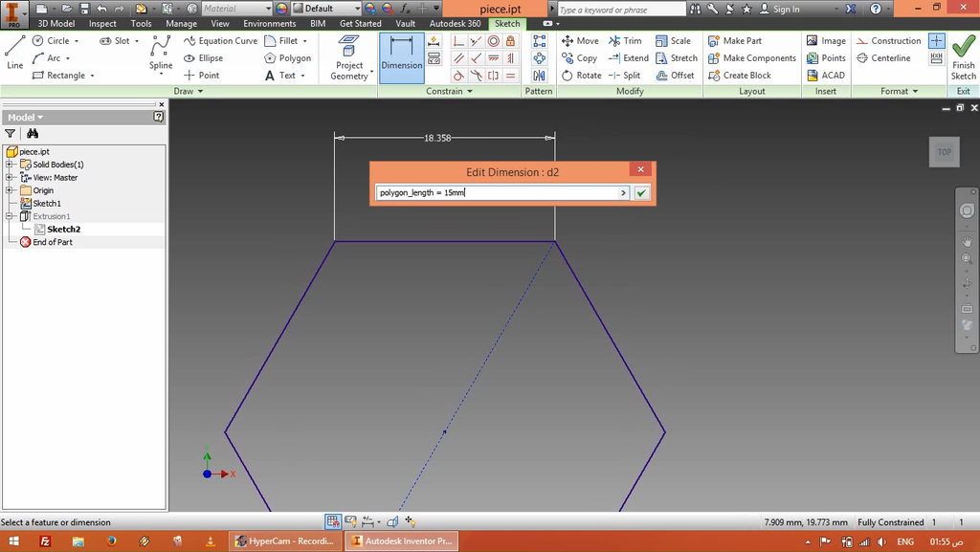Choose the Ellipse tool
The width and height of the screenshot is (980, 552).
tap(204, 58)
